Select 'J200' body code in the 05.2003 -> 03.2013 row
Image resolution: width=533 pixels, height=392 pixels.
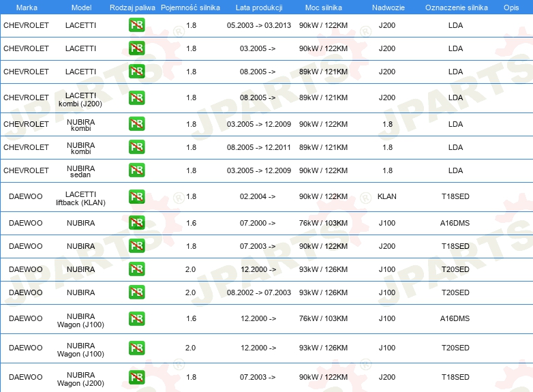click(x=387, y=25)
